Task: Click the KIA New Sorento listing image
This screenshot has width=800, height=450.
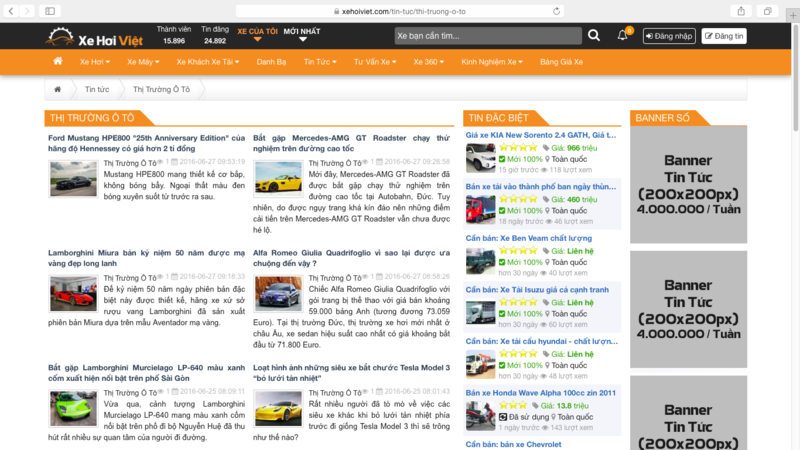Action: click(x=480, y=158)
